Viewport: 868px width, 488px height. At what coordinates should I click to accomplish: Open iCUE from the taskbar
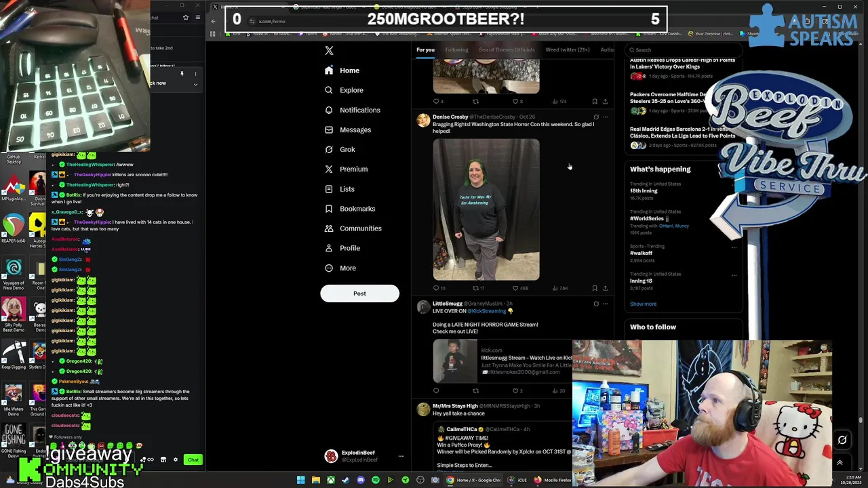(x=517, y=480)
